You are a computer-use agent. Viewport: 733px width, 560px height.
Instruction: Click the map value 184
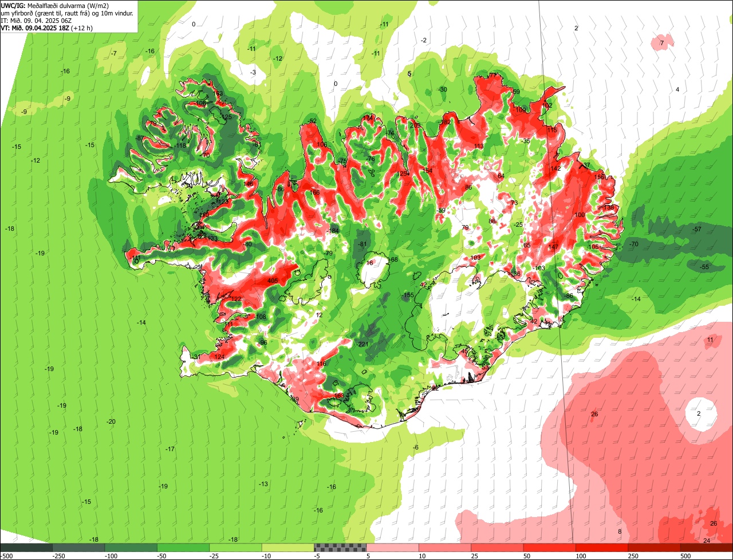(x=334, y=231)
